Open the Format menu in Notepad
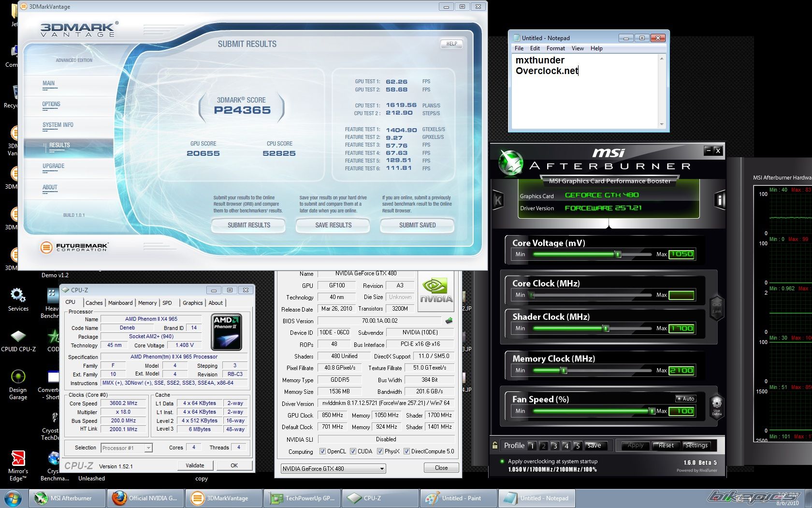The image size is (812, 508). (555, 48)
